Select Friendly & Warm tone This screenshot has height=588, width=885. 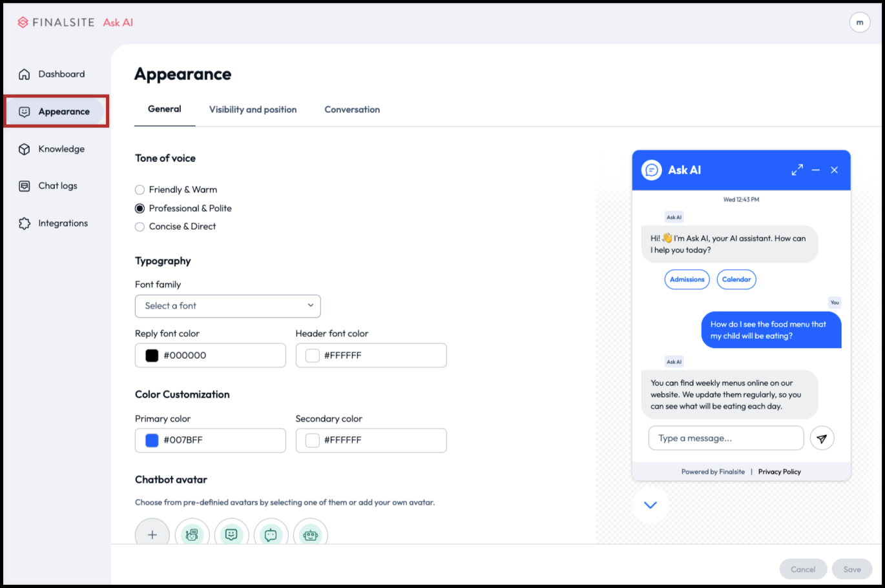[140, 190]
